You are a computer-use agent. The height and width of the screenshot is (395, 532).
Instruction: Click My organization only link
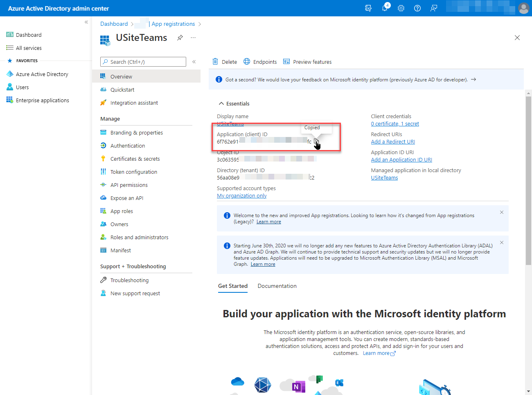coord(242,196)
